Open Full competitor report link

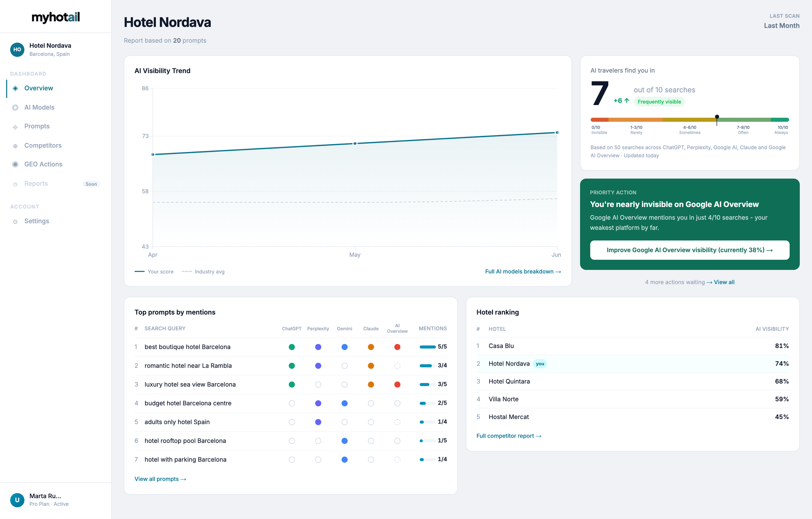509,436
